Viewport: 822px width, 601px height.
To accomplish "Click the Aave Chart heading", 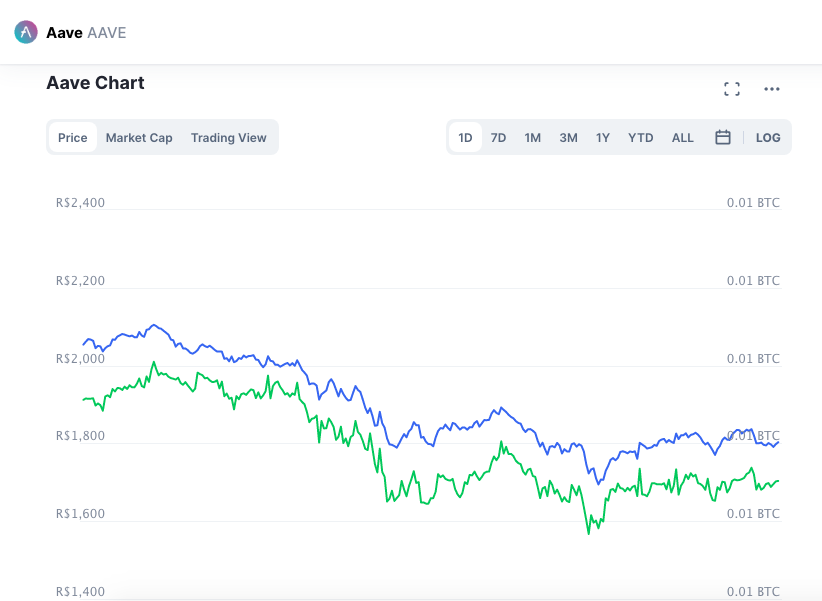I will point(95,83).
